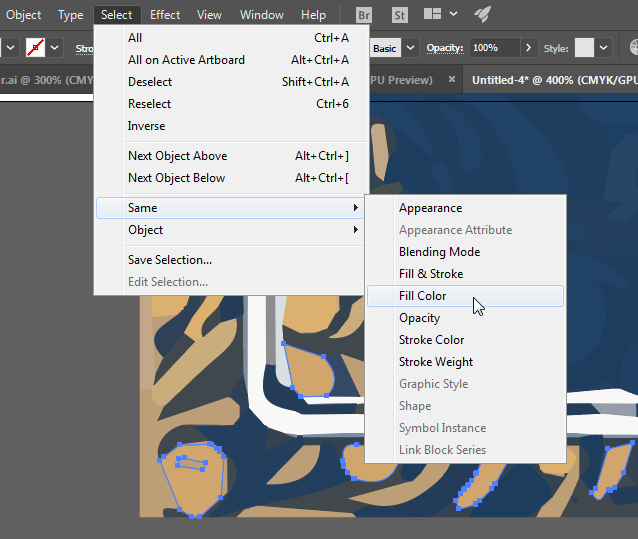This screenshot has width=638, height=539.
Task: Open the Basic brush definition dropdown
Action: coord(411,48)
